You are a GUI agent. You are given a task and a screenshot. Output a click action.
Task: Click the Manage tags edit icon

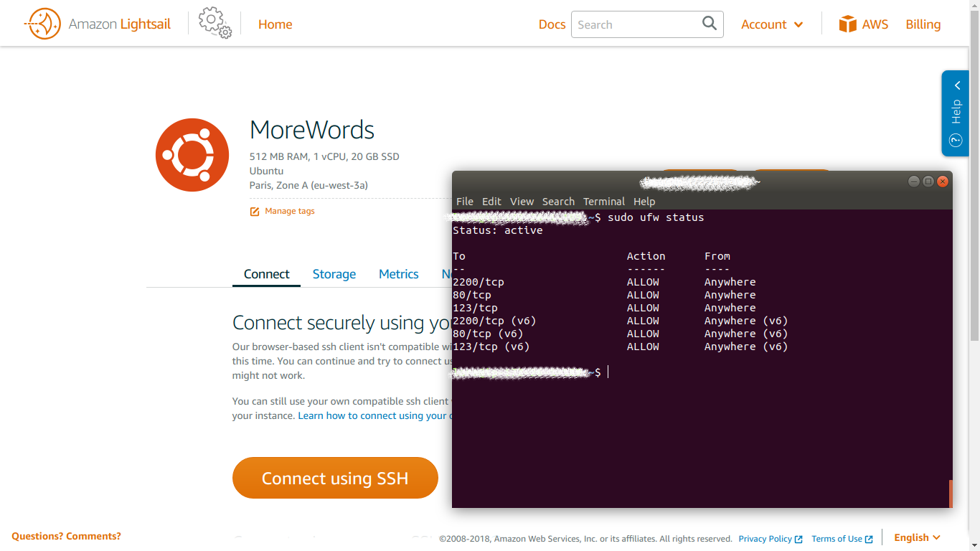point(255,212)
